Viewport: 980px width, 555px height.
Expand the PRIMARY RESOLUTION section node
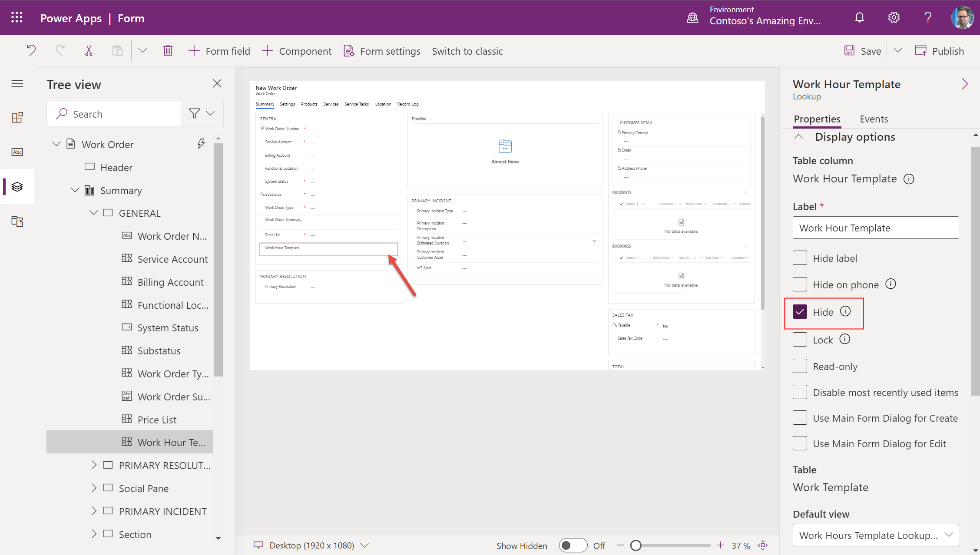[x=94, y=465]
